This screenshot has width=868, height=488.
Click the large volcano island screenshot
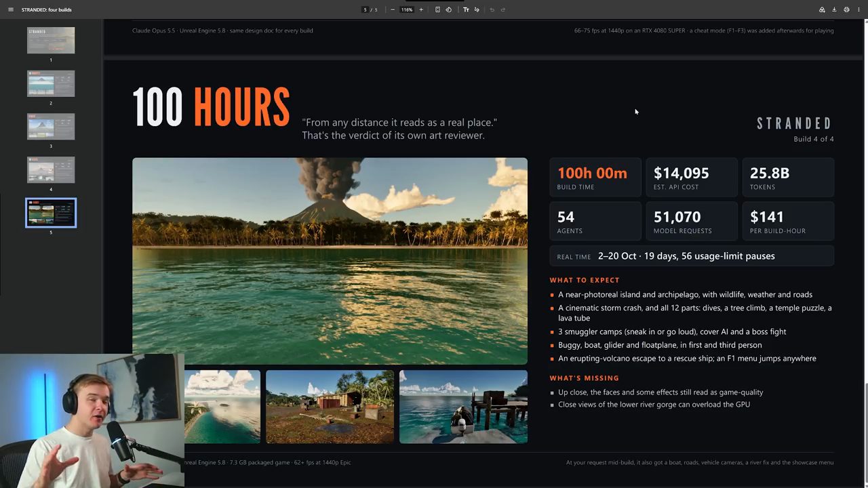click(330, 261)
